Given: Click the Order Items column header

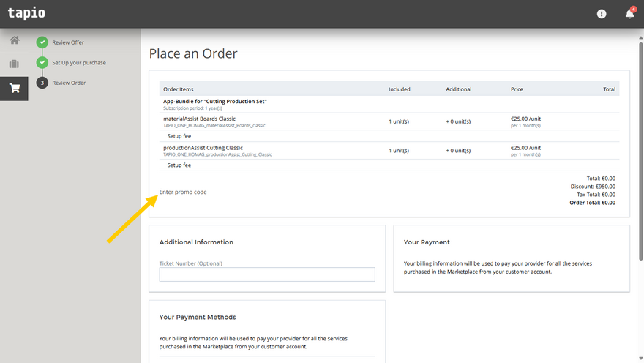Looking at the screenshot, I should [x=179, y=89].
